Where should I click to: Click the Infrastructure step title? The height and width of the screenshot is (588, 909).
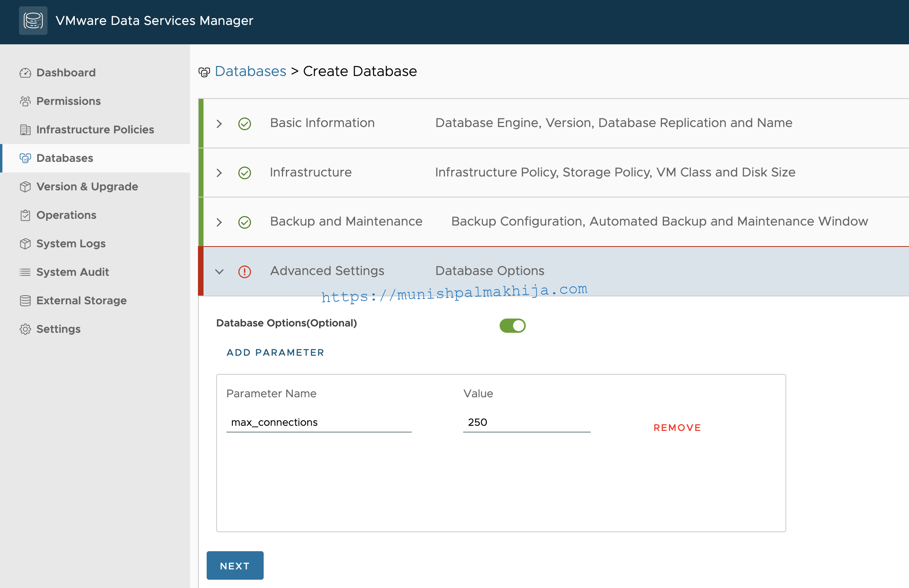click(311, 173)
